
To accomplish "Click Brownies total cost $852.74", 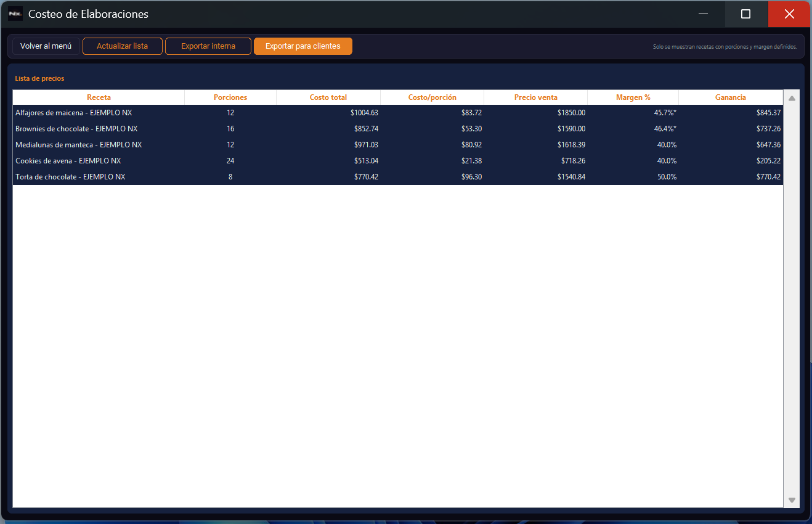I will (x=366, y=129).
